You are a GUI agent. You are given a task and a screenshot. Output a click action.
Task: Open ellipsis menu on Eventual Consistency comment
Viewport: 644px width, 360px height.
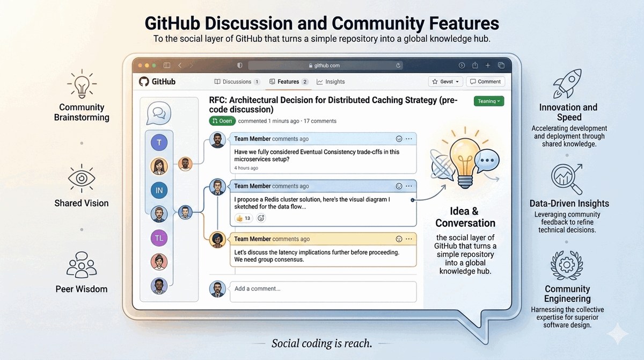tap(409, 139)
